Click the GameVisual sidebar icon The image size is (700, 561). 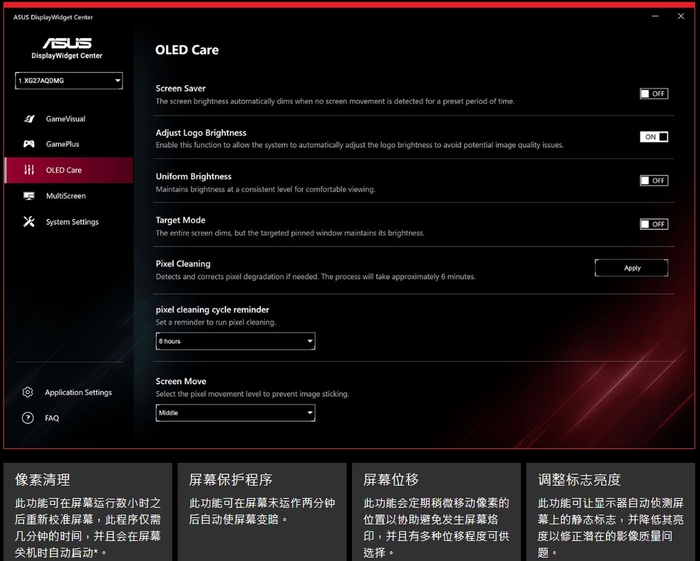click(29, 119)
